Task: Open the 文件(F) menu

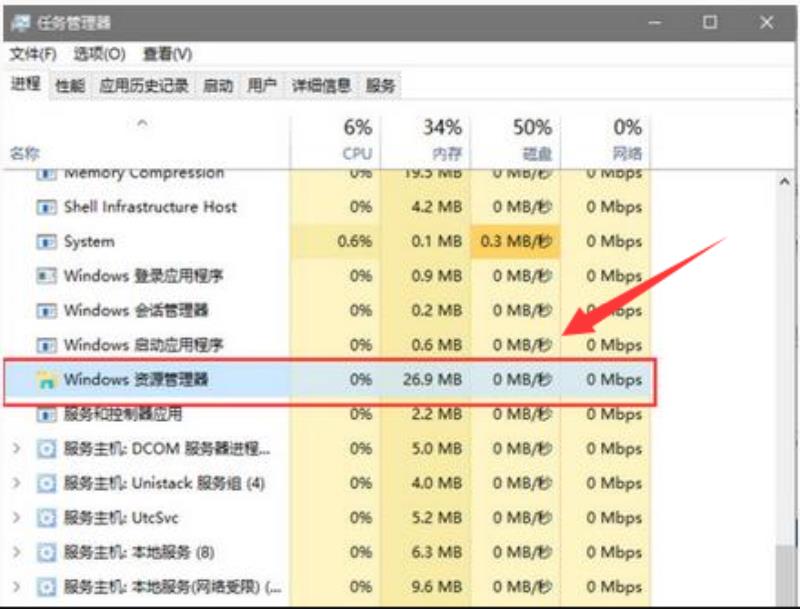Action: click(33, 54)
